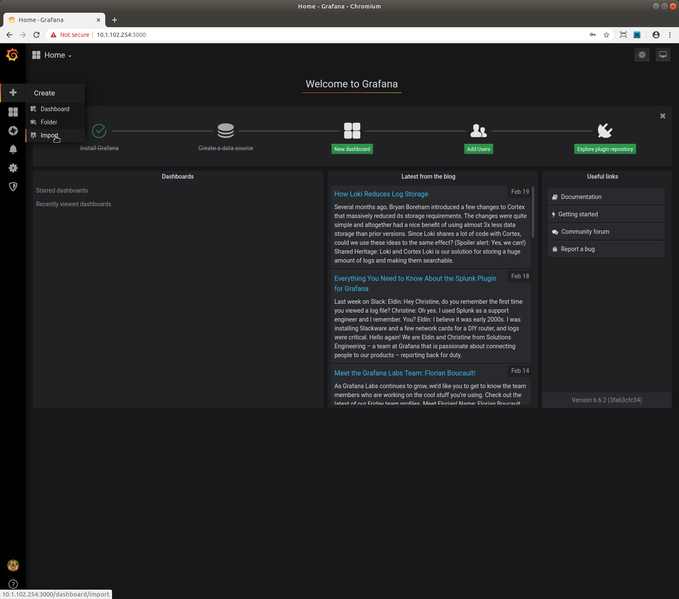Screen dimensions: 679x599
Task: Click the New dashboard button
Action: 352,149
